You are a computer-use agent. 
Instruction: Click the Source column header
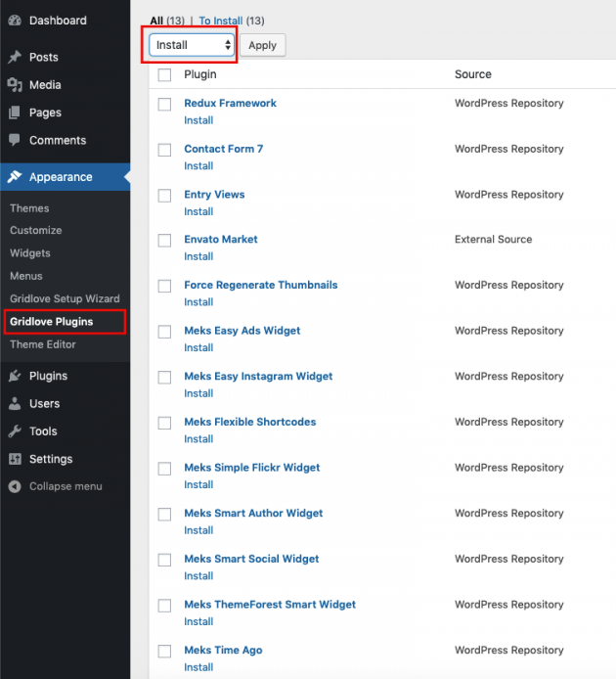(473, 74)
